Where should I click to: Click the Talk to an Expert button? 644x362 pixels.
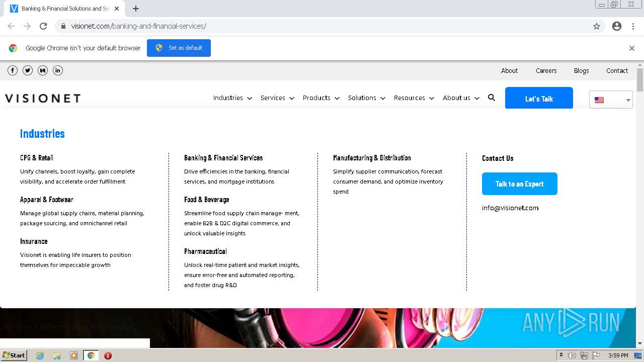520,184
